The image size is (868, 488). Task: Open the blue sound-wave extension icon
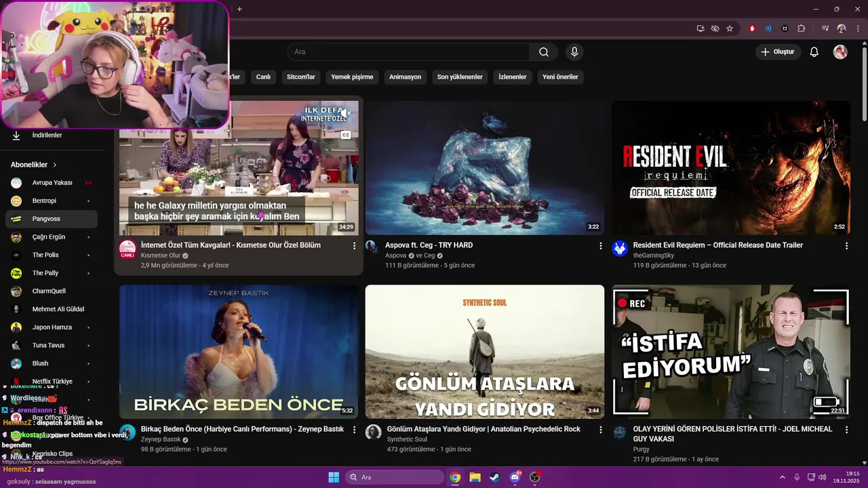768,28
